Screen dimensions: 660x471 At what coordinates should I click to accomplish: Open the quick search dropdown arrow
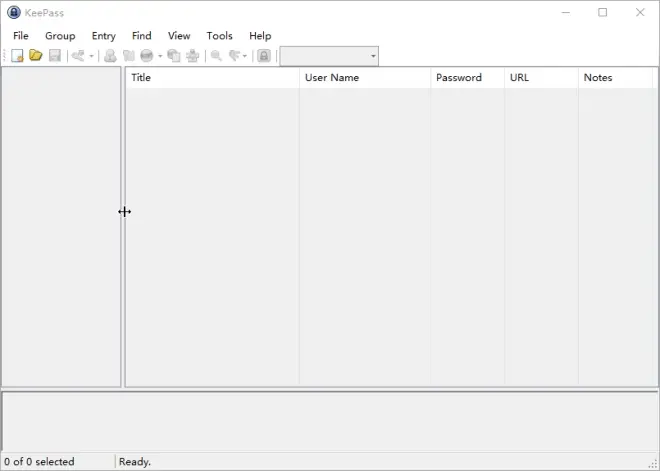click(x=373, y=56)
